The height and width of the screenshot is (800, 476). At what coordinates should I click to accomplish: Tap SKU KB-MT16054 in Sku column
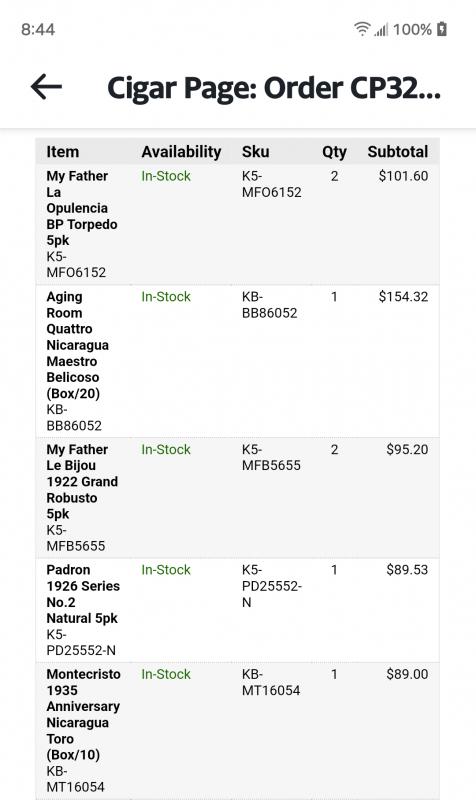point(271,682)
